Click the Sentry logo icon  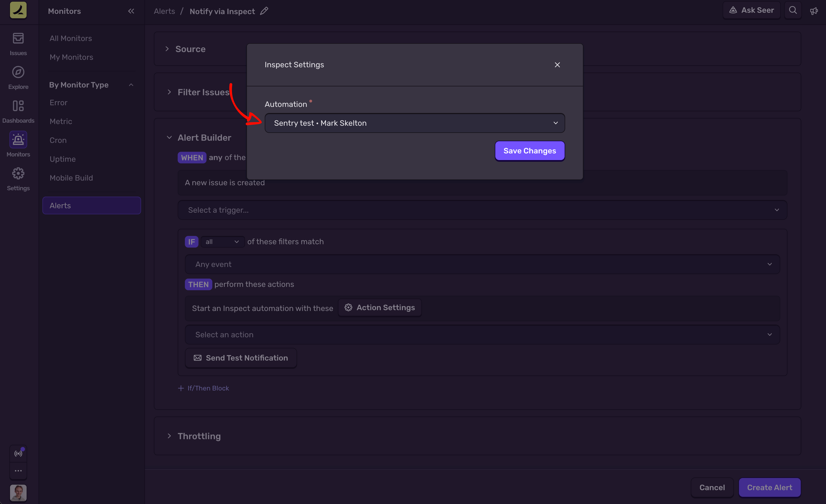(x=18, y=10)
